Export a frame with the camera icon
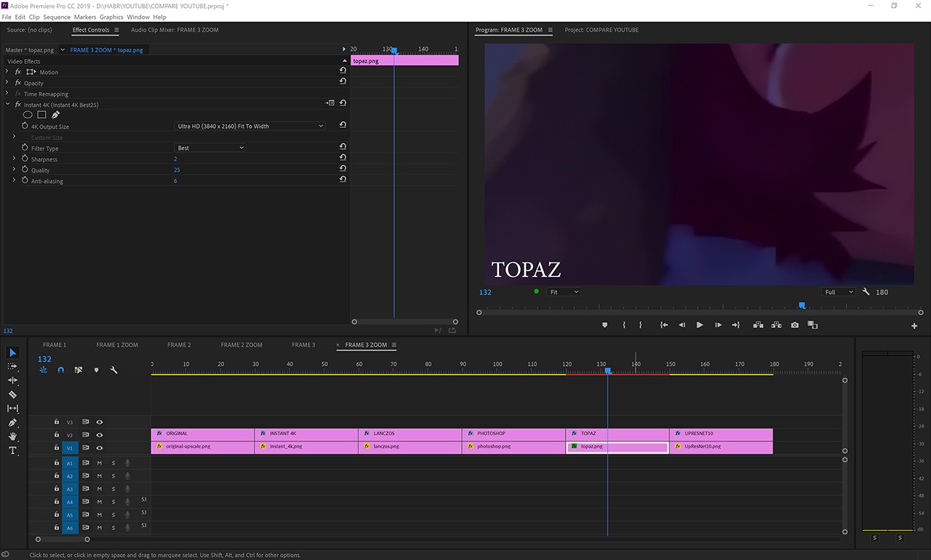The width and height of the screenshot is (931, 560). pyautogui.click(x=795, y=325)
